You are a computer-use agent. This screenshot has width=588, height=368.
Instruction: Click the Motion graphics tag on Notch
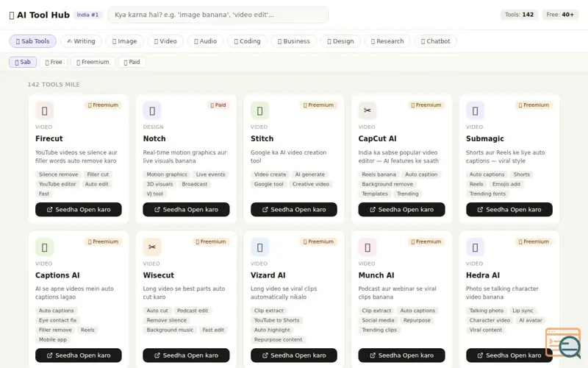pyautogui.click(x=167, y=174)
